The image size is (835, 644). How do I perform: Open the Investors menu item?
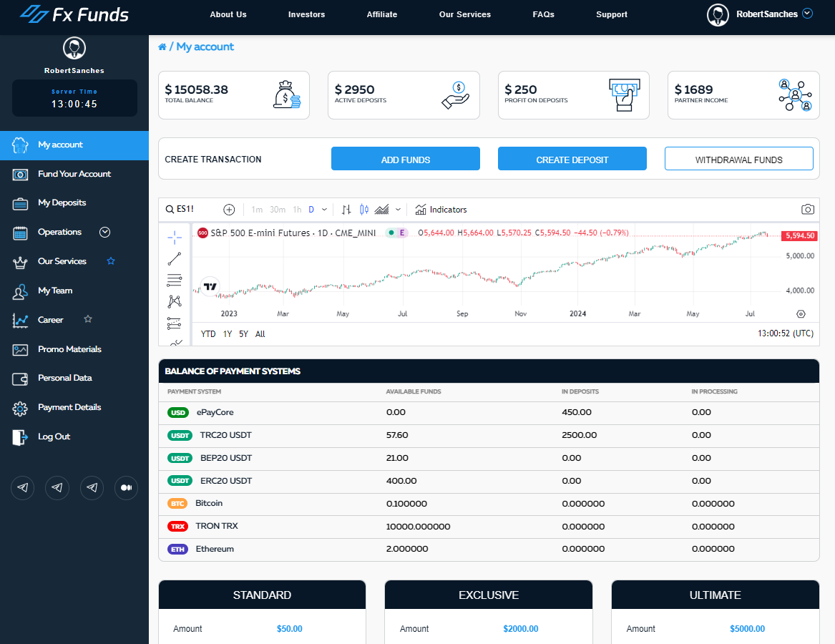306,14
